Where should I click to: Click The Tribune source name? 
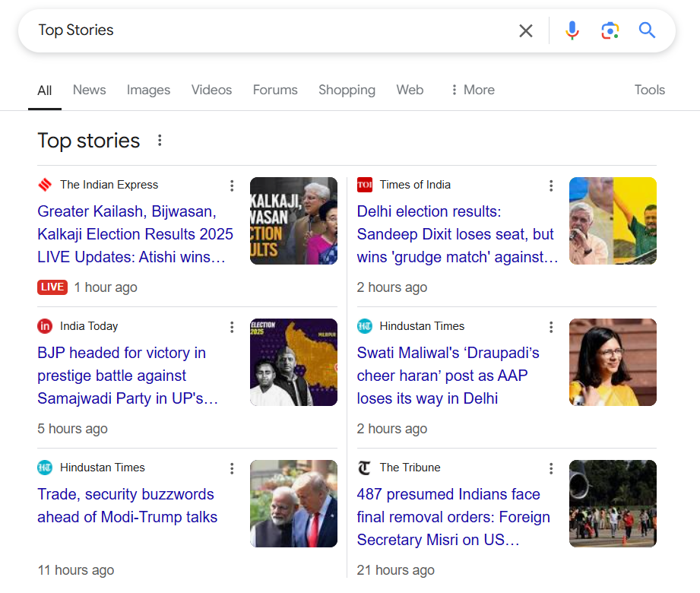(x=410, y=468)
